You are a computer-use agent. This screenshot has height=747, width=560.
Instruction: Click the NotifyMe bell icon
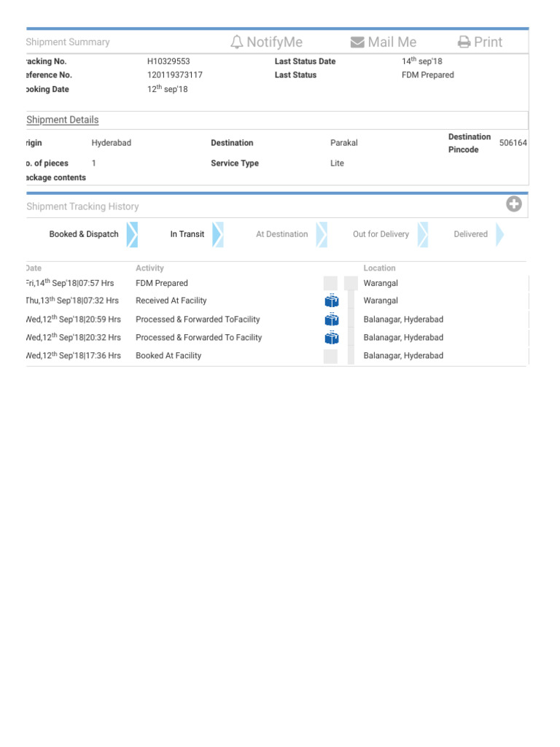tap(237, 42)
